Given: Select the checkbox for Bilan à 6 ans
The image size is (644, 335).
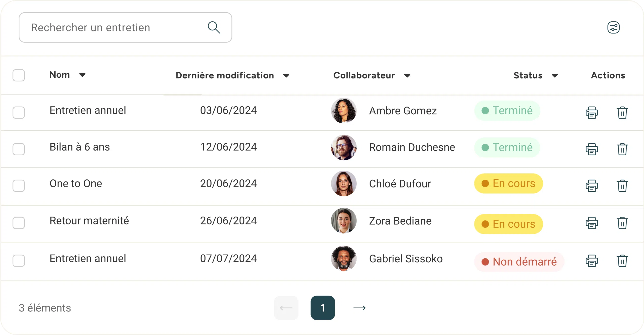Looking at the screenshot, I should click(x=19, y=149).
